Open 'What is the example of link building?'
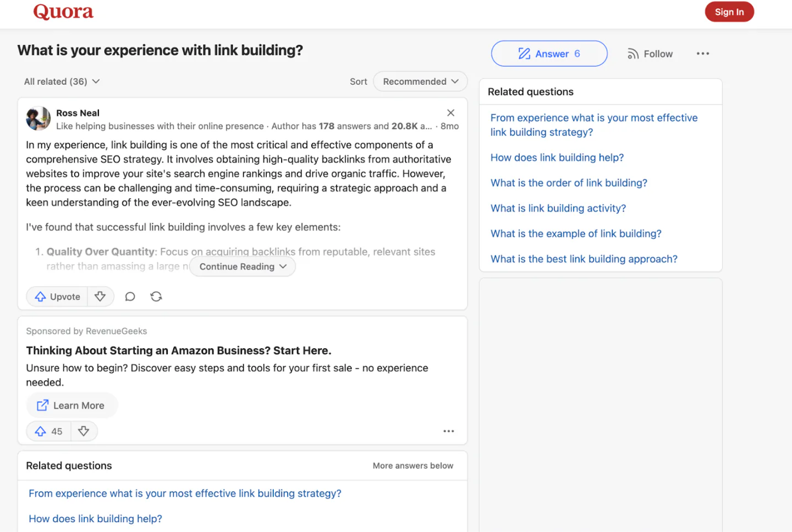 click(x=576, y=233)
